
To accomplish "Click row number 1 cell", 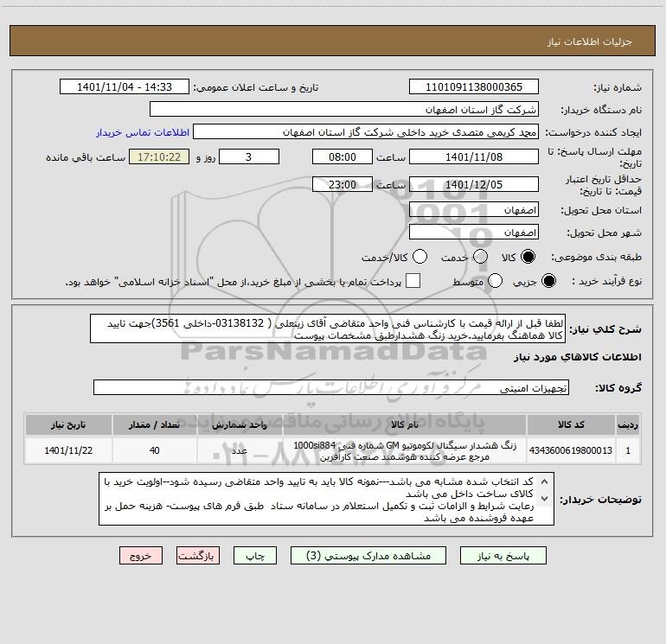I will [628, 450].
